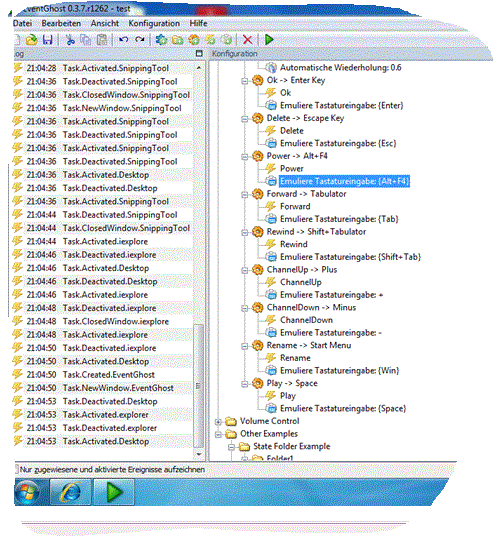Add a new event with lightning icon
The image size is (500, 537).
click(210, 40)
